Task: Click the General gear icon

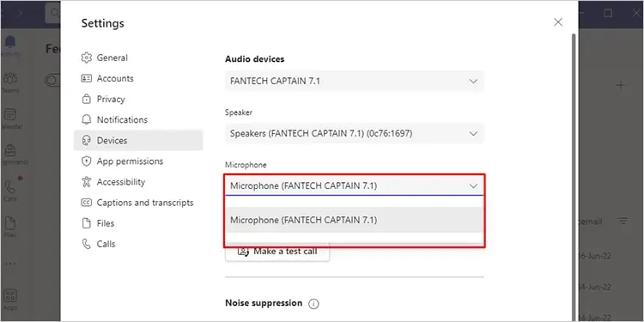Action: 86,58
